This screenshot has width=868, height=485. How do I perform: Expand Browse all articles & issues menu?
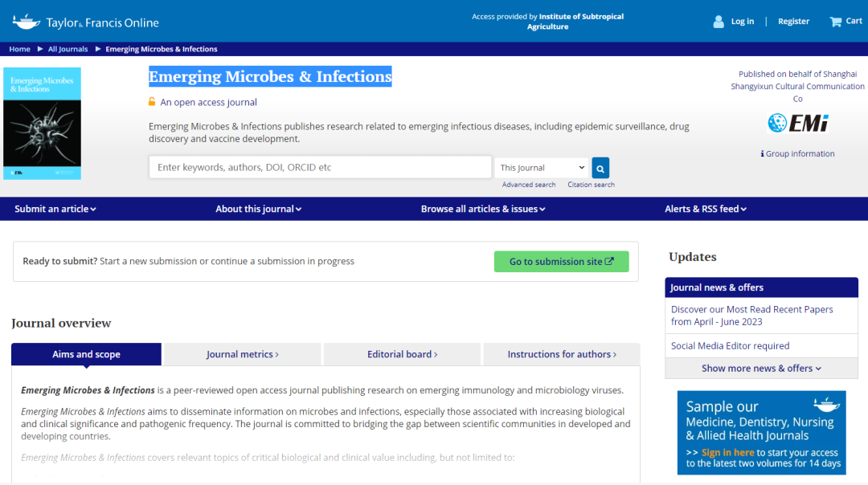pyautogui.click(x=483, y=209)
